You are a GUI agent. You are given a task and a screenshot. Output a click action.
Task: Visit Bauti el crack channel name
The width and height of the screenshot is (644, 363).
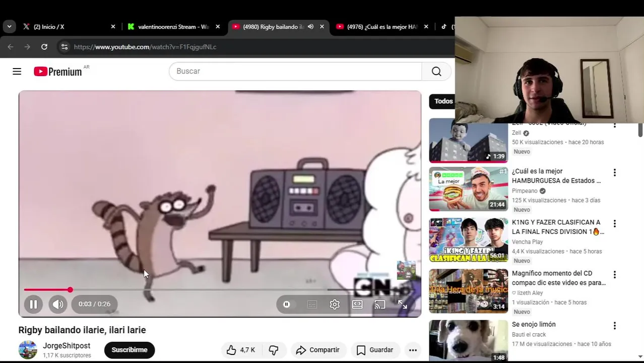[529, 335]
